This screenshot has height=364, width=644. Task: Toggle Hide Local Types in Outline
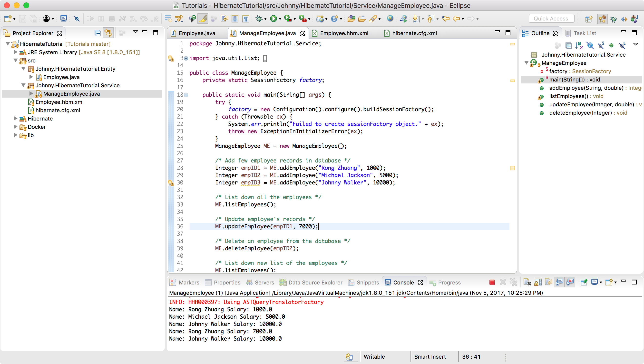[622, 45]
